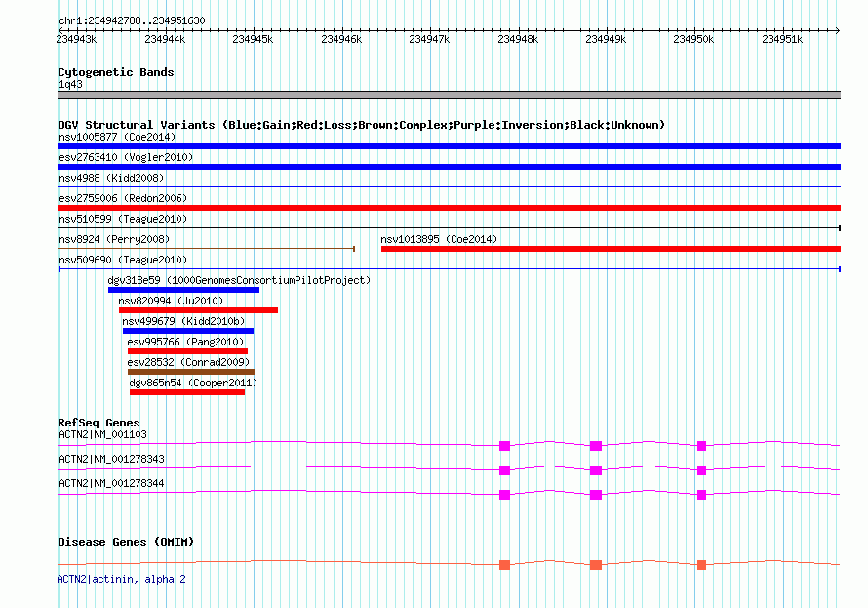Screen dimensions: 868x608
Task: Click the nsv8924 (Perry2008) label
Action: pyautogui.click(x=114, y=239)
